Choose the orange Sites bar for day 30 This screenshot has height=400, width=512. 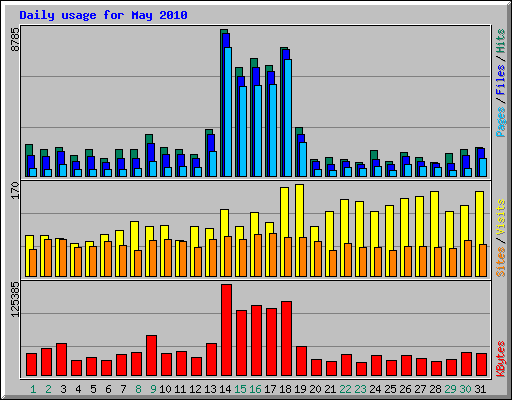click(x=468, y=258)
